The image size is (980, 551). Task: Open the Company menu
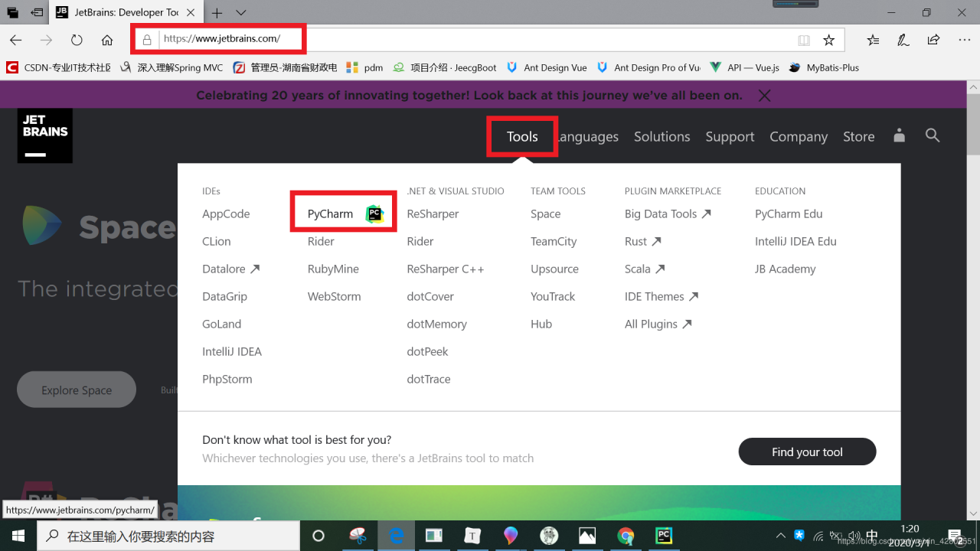799,136
